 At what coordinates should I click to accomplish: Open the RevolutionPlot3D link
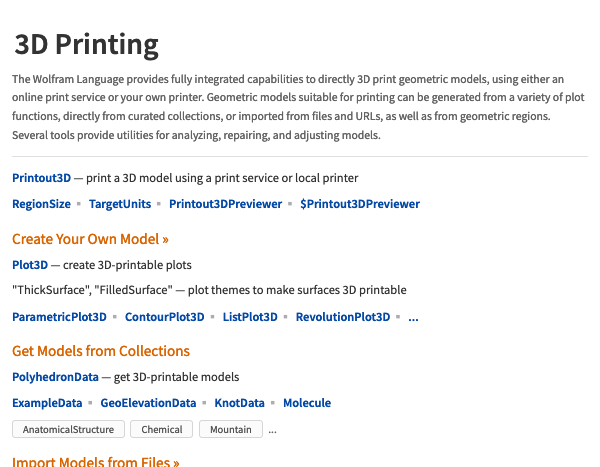(x=343, y=317)
